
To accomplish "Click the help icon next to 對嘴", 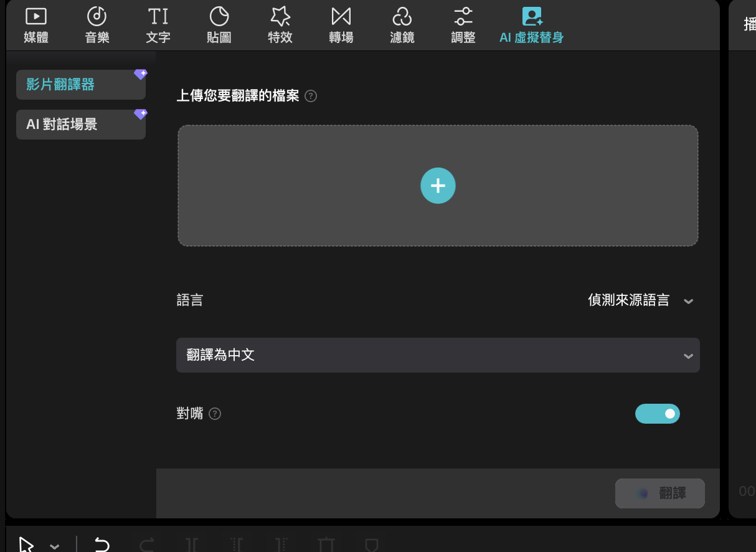I will (215, 414).
